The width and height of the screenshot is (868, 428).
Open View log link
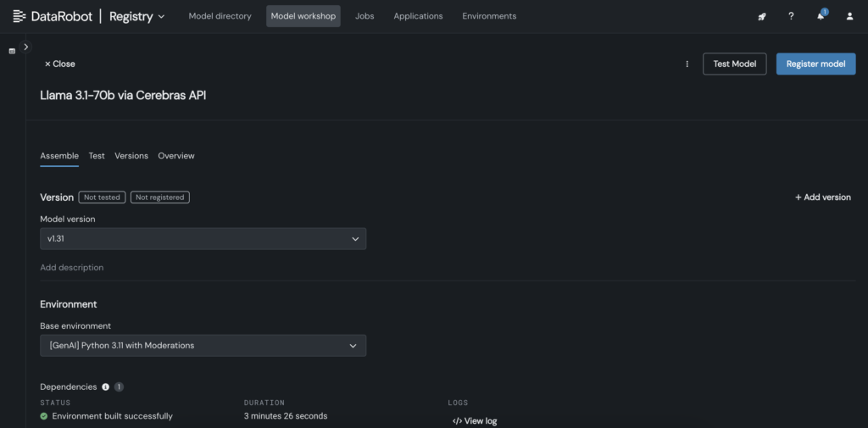coord(475,421)
